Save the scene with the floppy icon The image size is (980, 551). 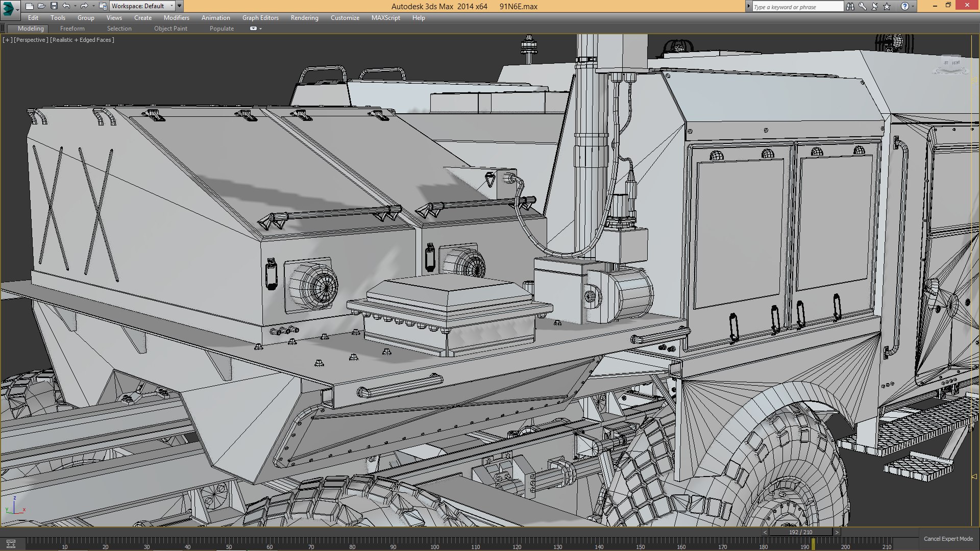(x=54, y=6)
